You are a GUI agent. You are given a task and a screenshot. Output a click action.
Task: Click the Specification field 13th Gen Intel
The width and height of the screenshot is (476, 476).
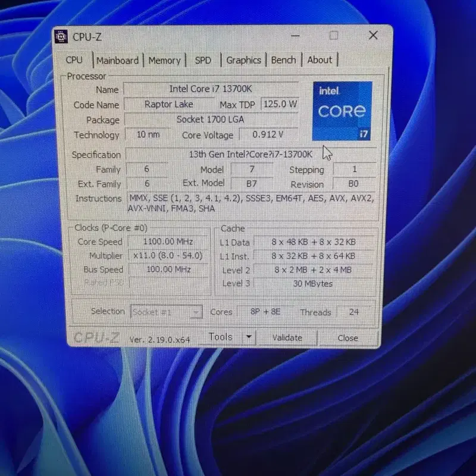tap(250, 154)
